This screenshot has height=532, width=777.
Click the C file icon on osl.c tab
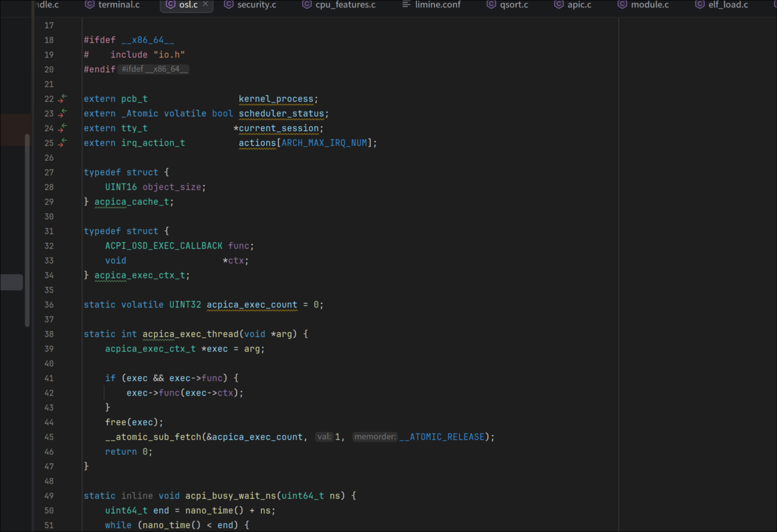coord(170,4)
